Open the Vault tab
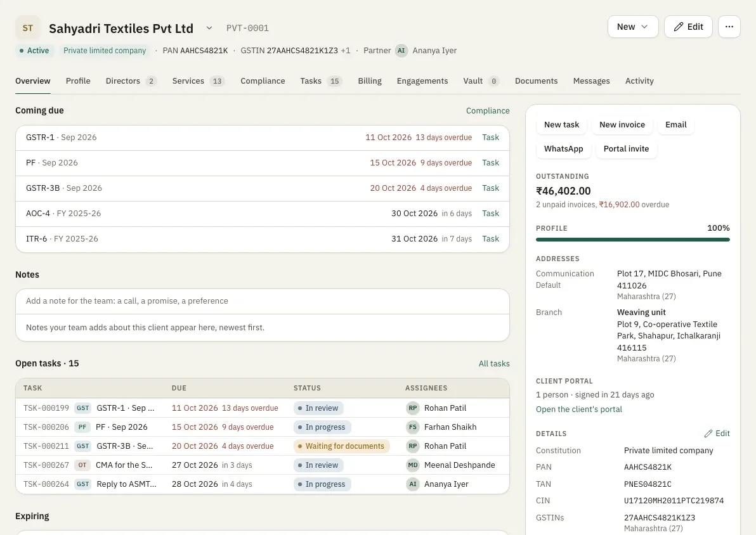This screenshot has height=535, width=756. 481,81
